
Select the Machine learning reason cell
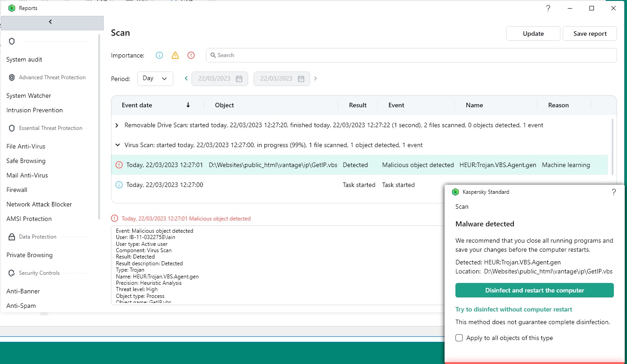[x=566, y=165]
